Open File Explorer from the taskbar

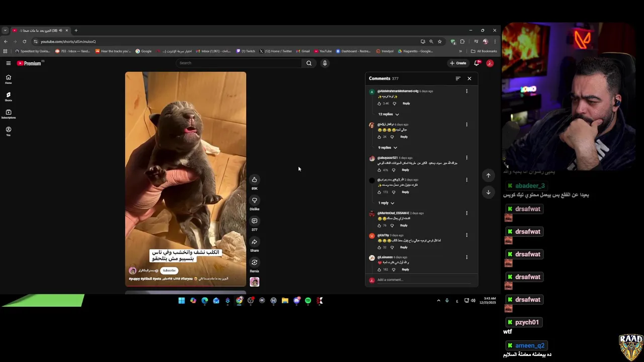(x=285, y=301)
